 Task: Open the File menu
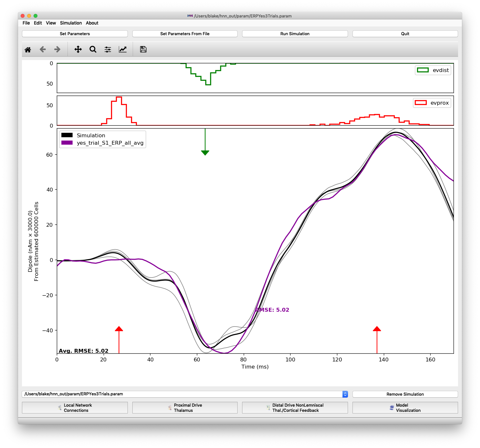(26, 23)
